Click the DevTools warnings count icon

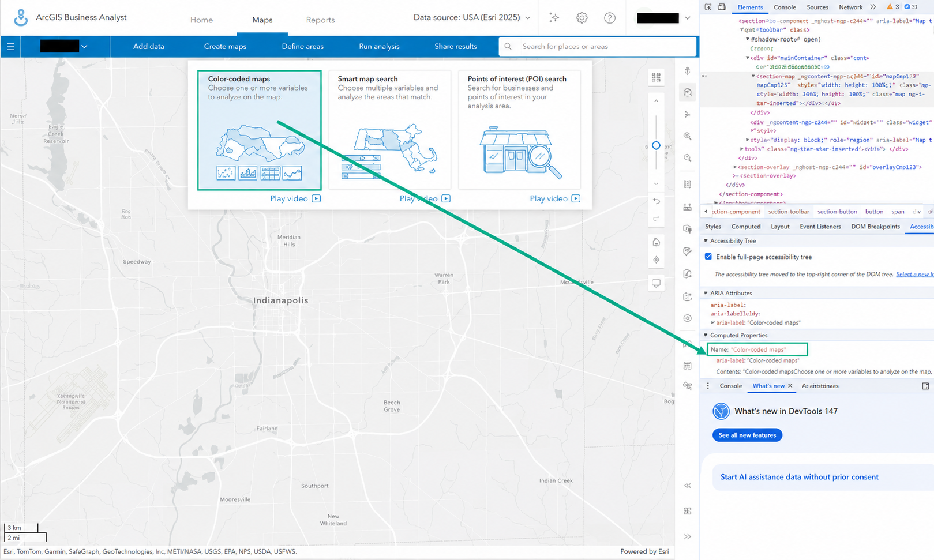point(893,7)
